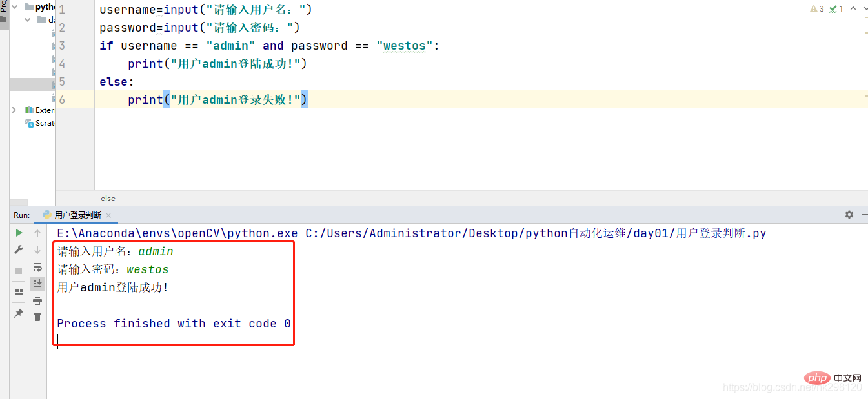Close the 用户登录判断 run tab
Viewport: 868px width, 399px height.
tap(108, 215)
